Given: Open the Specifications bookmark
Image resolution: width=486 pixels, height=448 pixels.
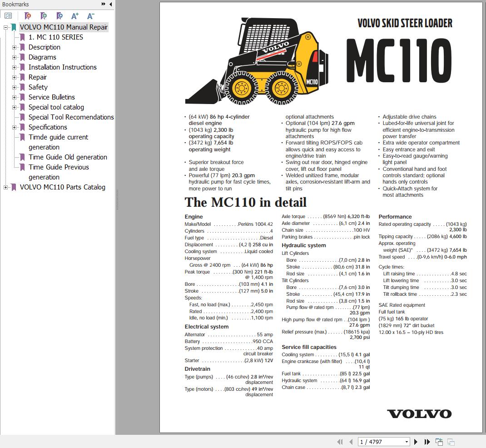Looking at the screenshot, I should tap(48, 127).
